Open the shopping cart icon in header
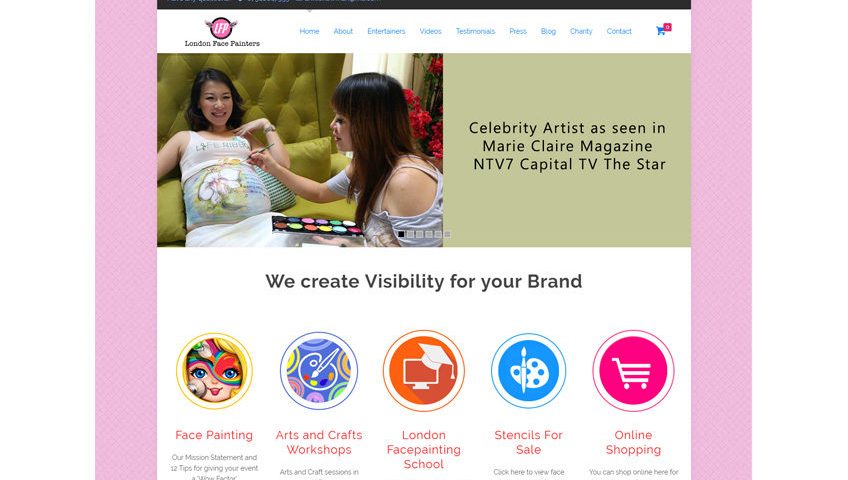The width and height of the screenshot is (848, 480). [x=660, y=31]
